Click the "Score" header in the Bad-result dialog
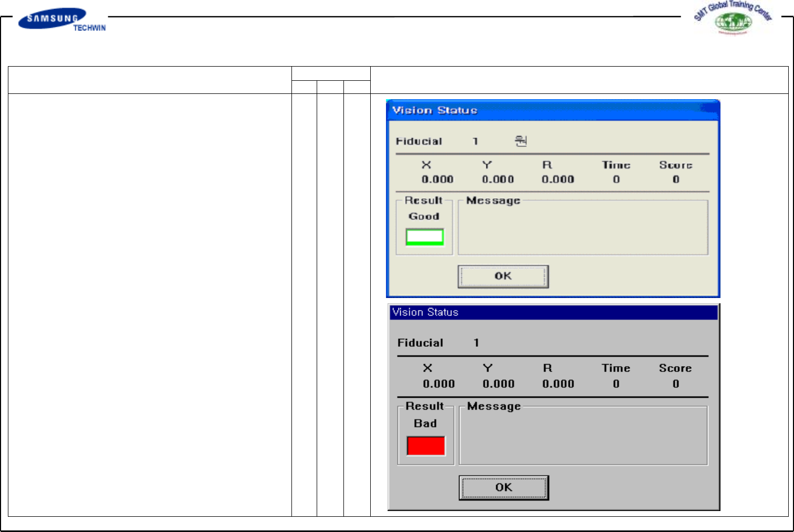Viewport: 794px width, 532px height. click(675, 368)
